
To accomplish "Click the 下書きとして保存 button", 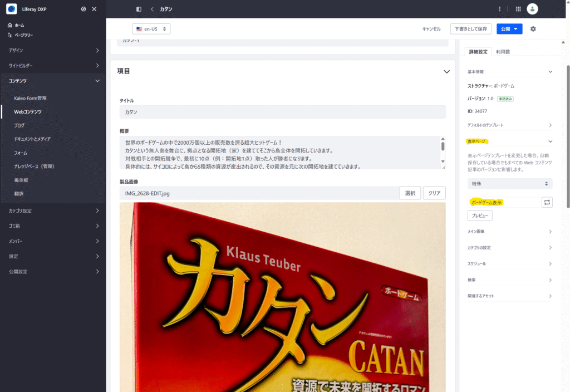I will (471, 29).
